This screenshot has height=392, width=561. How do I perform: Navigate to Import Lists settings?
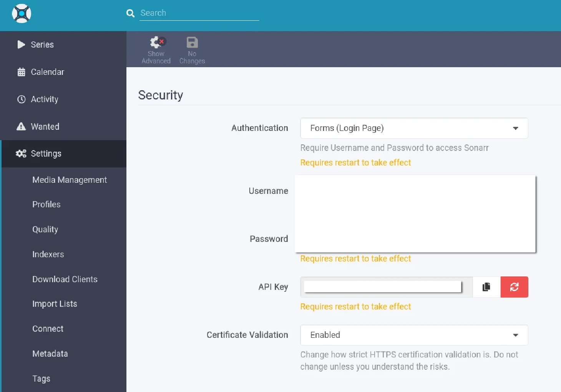click(x=55, y=304)
